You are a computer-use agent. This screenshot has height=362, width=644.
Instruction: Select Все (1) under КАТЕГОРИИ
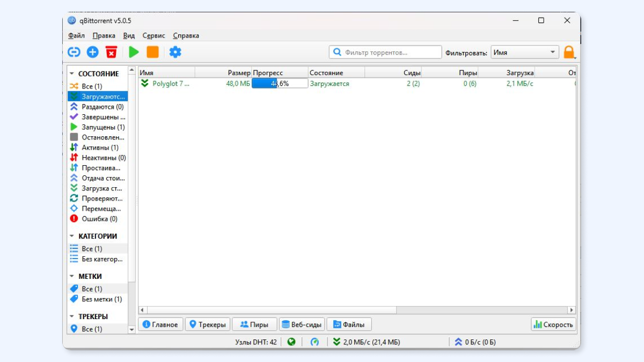point(98,249)
